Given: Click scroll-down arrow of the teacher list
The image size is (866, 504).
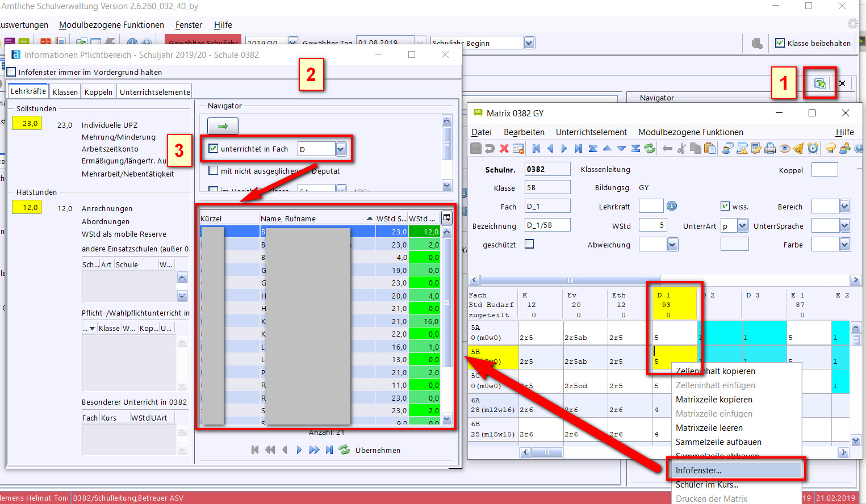Looking at the screenshot, I should (447, 419).
